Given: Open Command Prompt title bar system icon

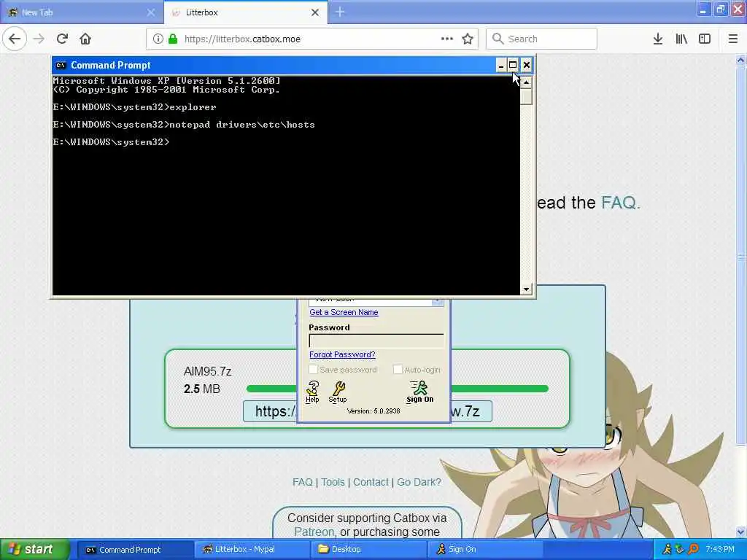Looking at the screenshot, I should click(x=61, y=65).
